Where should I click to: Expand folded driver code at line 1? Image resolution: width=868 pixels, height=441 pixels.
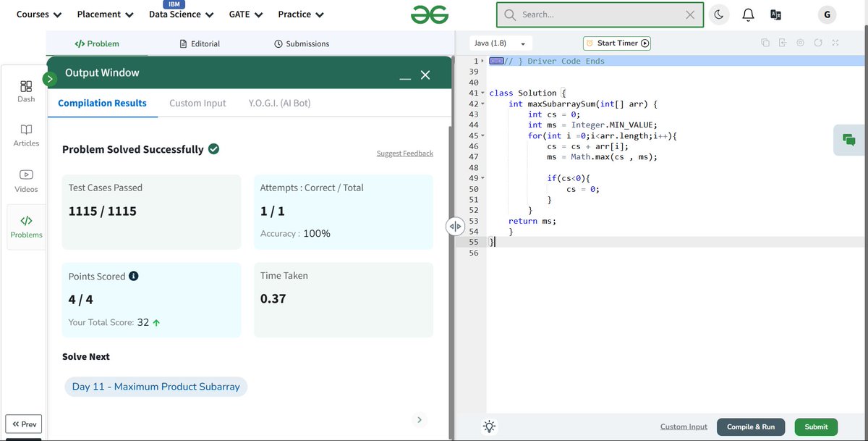click(482, 62)
